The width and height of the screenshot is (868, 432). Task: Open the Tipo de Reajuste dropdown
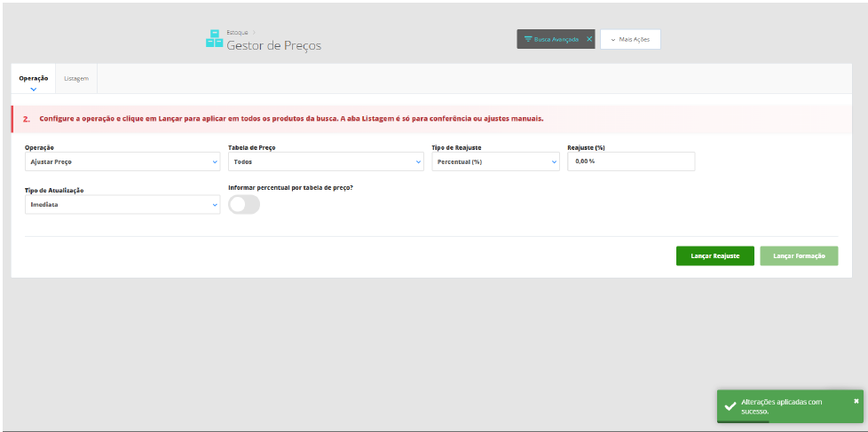click(x=495, y=162)
